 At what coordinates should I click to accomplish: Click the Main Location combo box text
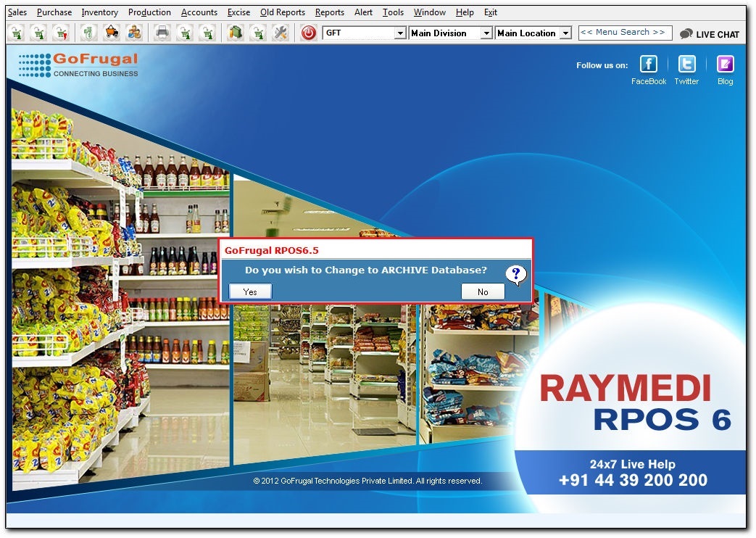526,33
